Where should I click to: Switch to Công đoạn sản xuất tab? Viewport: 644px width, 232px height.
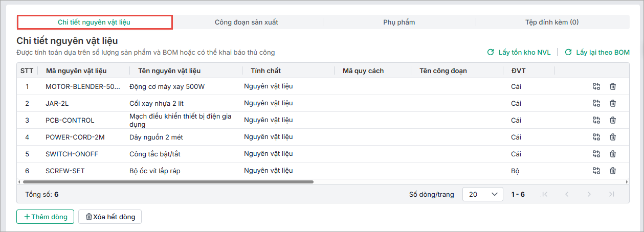[247, 22]
